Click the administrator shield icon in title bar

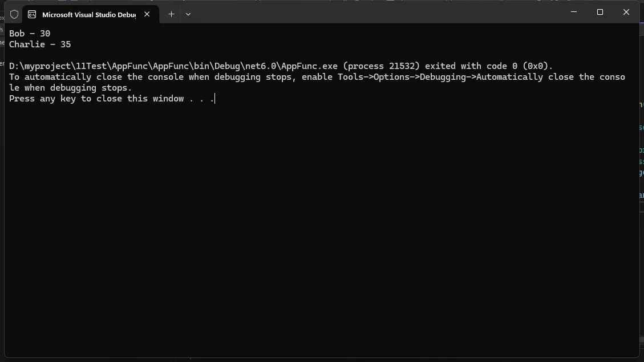14,14
